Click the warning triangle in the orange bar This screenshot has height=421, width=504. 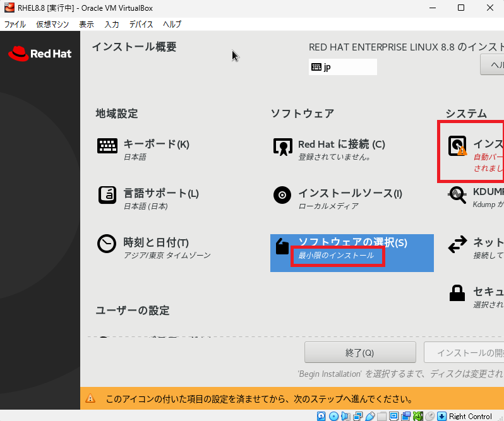90,398
